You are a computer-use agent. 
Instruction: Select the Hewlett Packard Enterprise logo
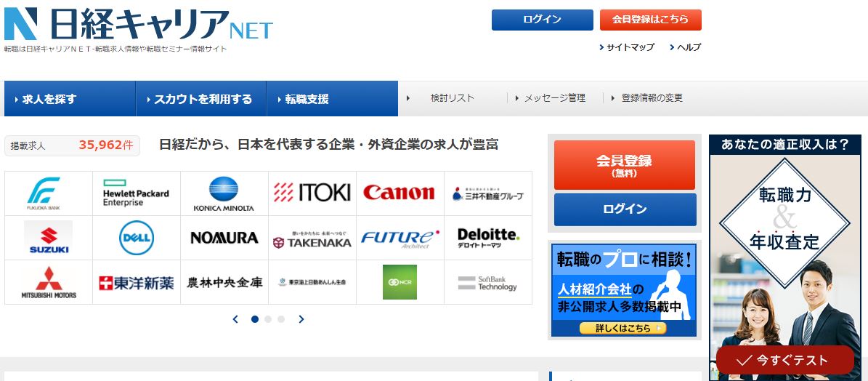[x=136, y=193]
